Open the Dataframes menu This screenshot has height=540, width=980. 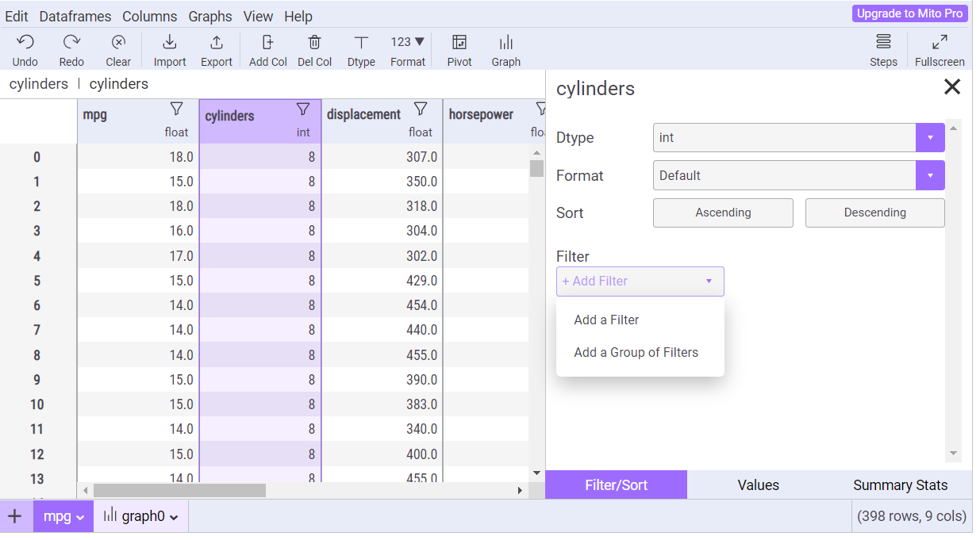click(x=75, y=16)
